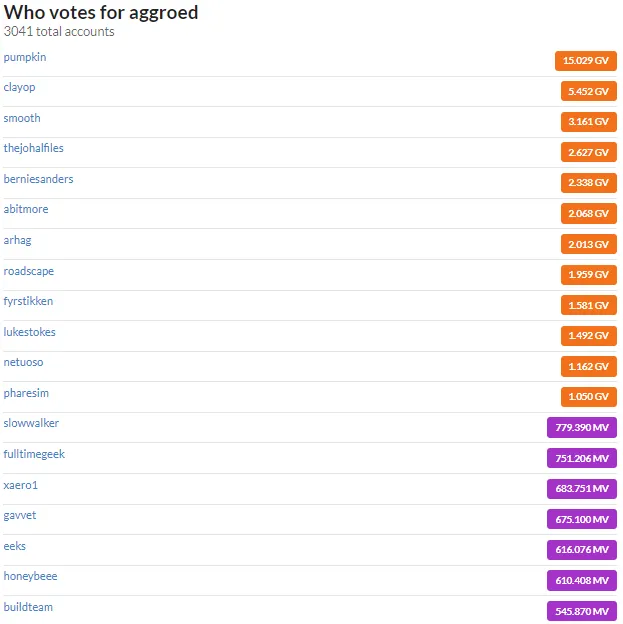Image resolution: width=623 pixels, height=624 pixels.
Task: Select the netuoso account link
Action: (23, 363)
